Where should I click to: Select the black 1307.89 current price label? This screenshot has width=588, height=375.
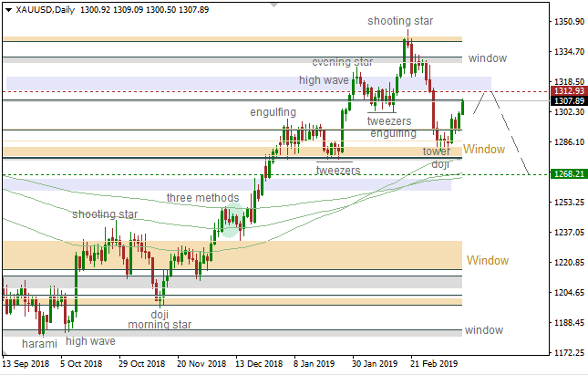(569, 101)
